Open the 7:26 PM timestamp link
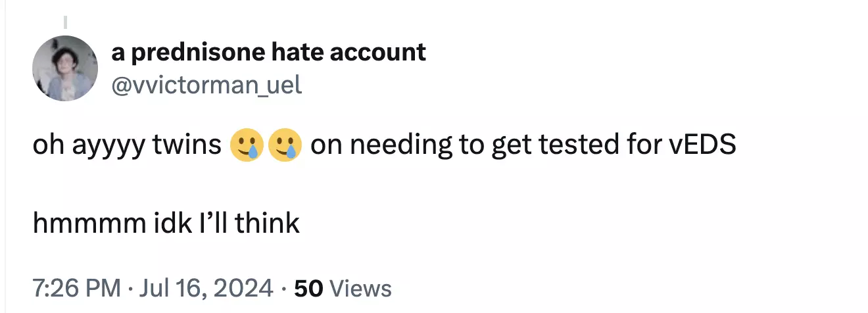The image size is (868, 313). tap(76, 288)
